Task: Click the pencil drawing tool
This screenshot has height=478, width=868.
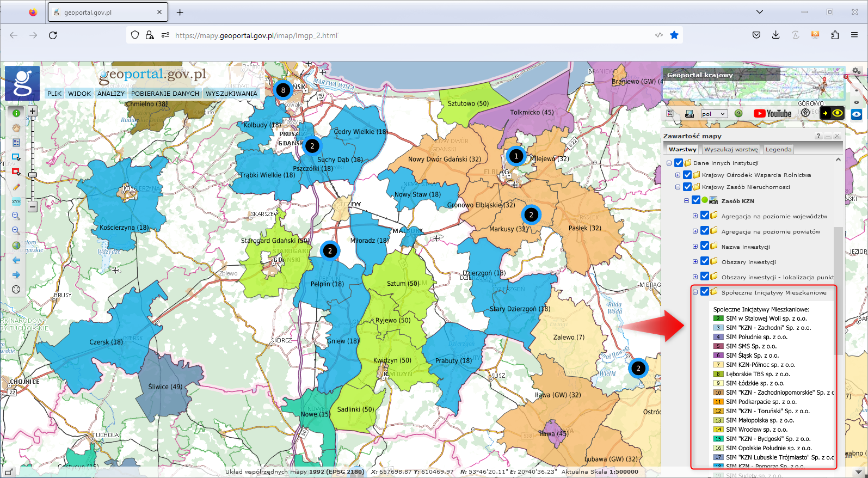Action: pos(16,187)
